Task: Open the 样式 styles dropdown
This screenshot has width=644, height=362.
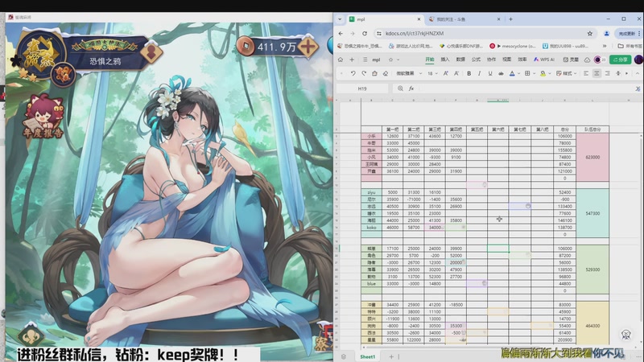Action: (x=567, y=73)
